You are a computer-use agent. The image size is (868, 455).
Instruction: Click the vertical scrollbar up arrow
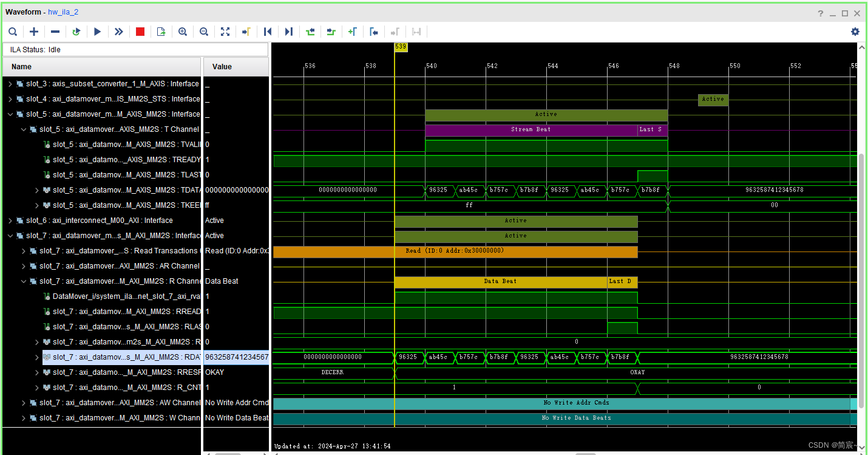[861, 47]
